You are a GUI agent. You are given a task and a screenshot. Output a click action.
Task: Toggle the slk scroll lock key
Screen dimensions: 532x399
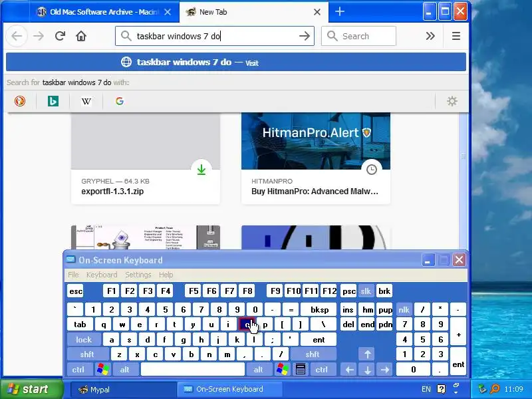[366, 291]
